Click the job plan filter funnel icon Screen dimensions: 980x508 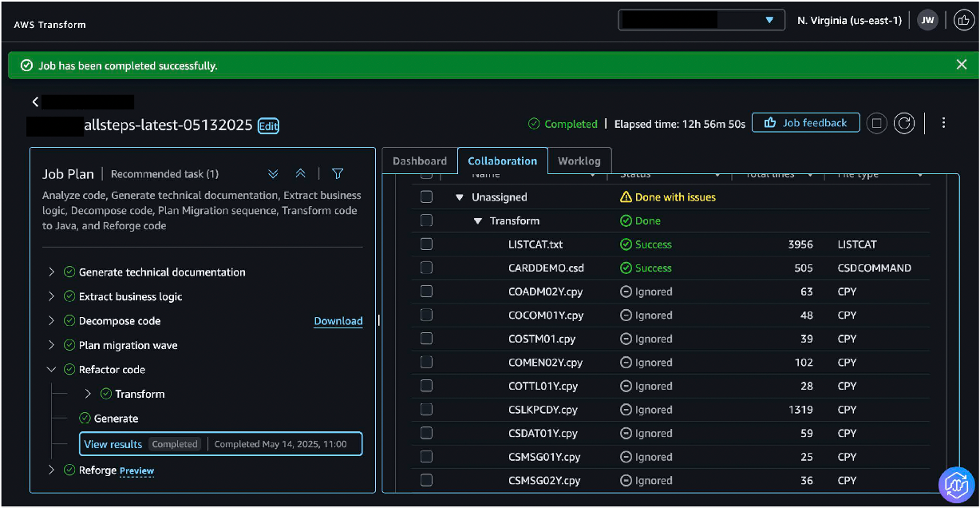tap(338, 173)
